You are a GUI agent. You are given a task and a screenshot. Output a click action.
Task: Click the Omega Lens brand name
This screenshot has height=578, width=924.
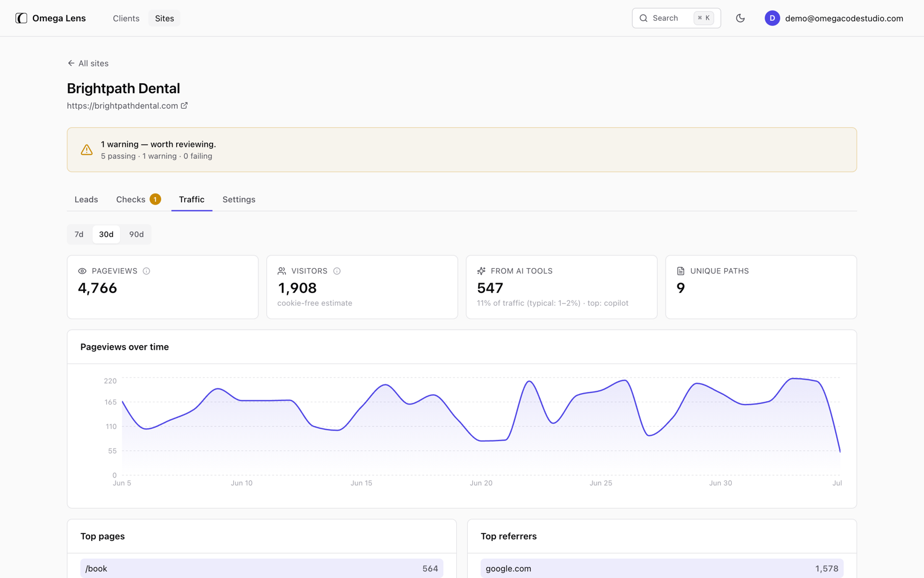coord(59,18)
